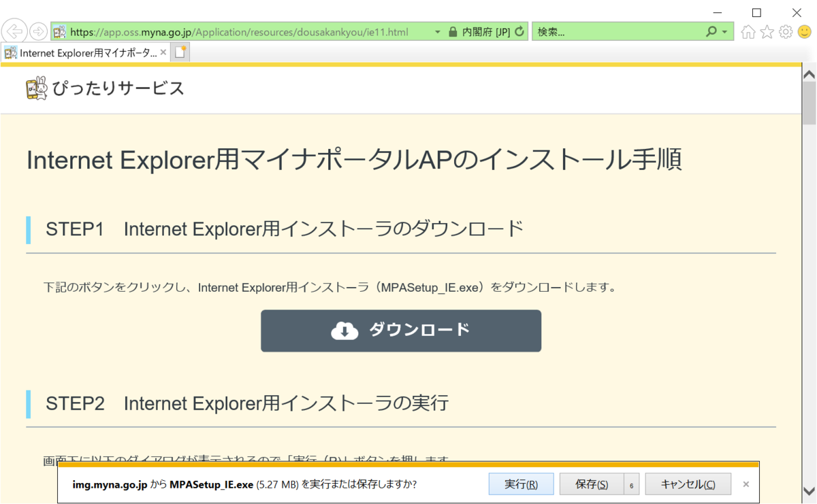Open a new tab
This screenshot has width=817, height=504.
tap(180, 52)
